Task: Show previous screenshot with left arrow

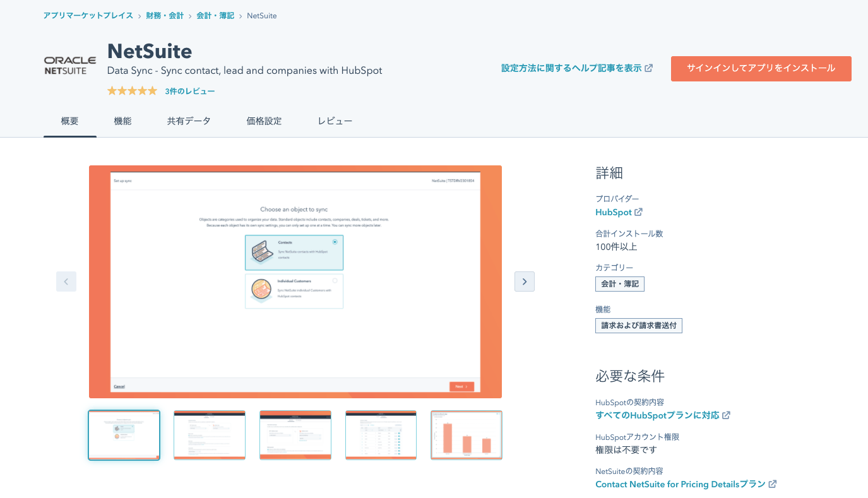Action: pos(66,282)
